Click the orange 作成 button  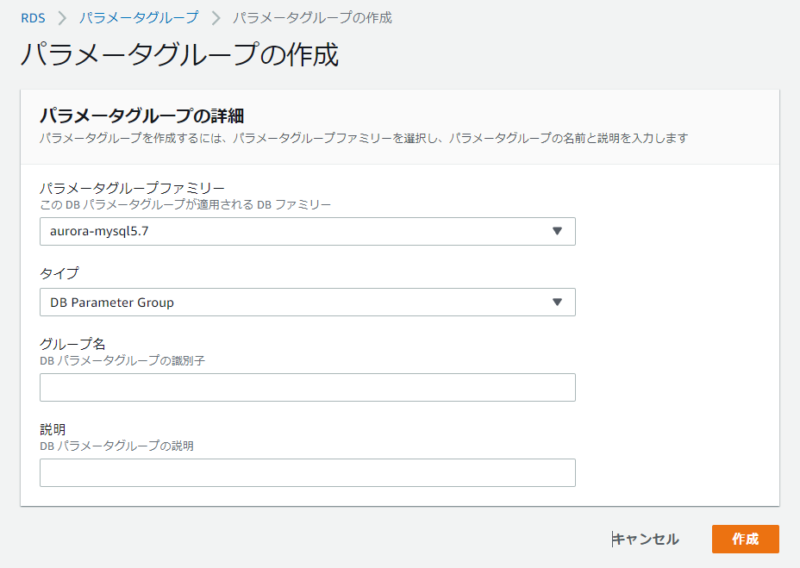click(x=745, y=539)
